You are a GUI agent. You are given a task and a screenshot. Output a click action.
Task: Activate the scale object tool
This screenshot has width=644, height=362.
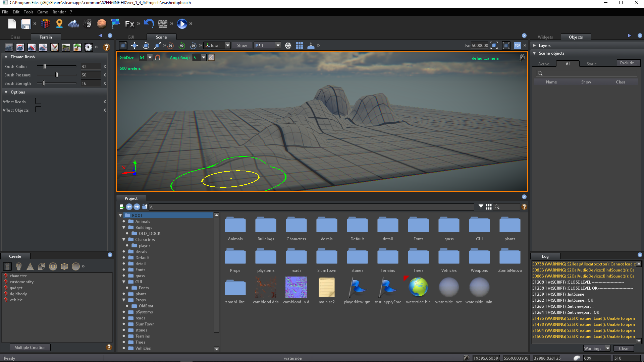(157, 46)
